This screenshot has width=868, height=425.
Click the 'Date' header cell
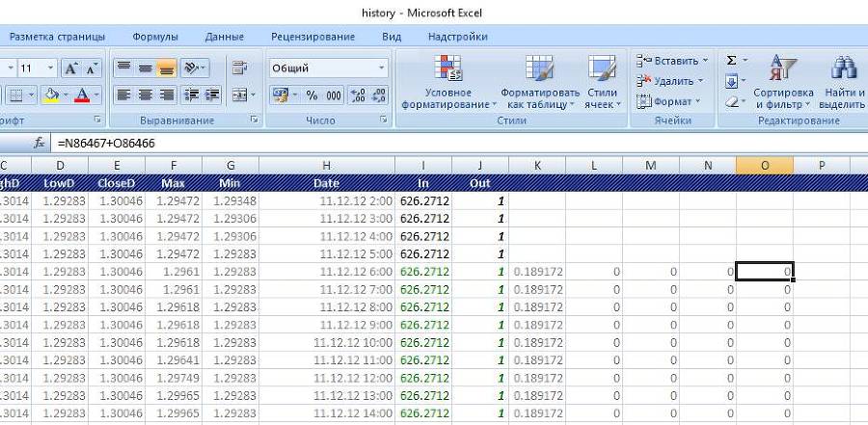[x=327, y=183]
